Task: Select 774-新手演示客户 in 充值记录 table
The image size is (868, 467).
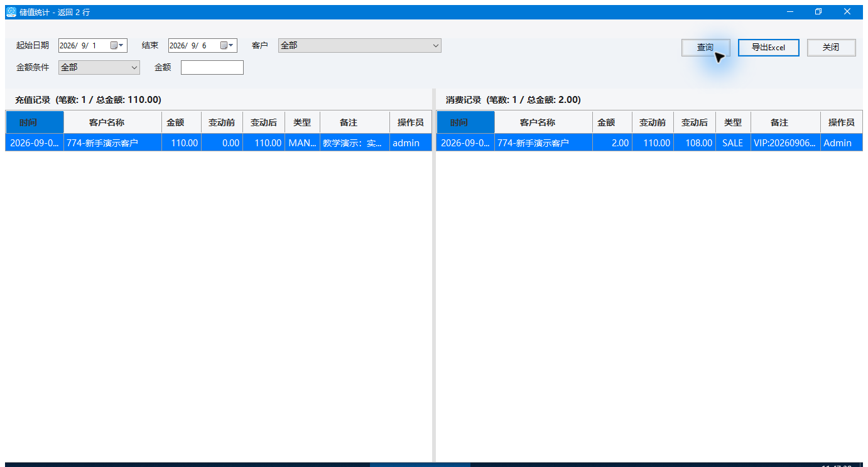Action: (112, 142)
